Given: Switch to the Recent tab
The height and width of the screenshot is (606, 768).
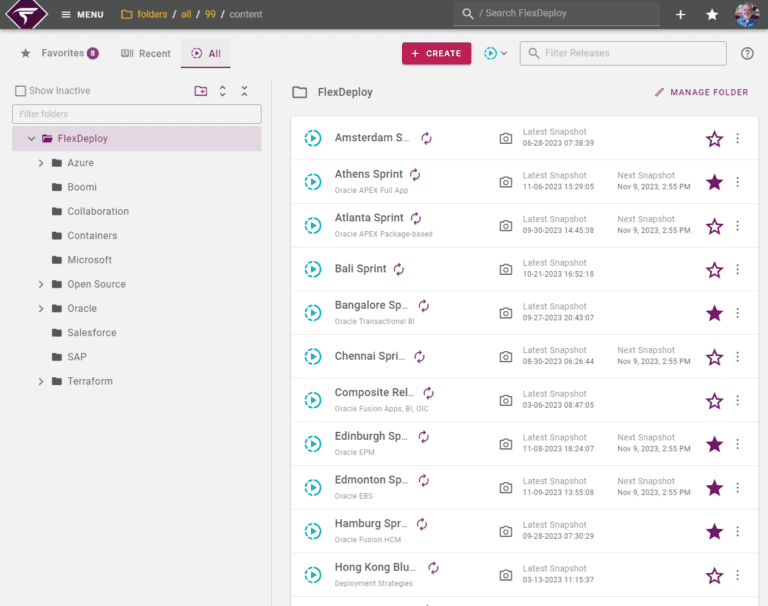Looking at the screenshot, I should [x=146, y=53].
